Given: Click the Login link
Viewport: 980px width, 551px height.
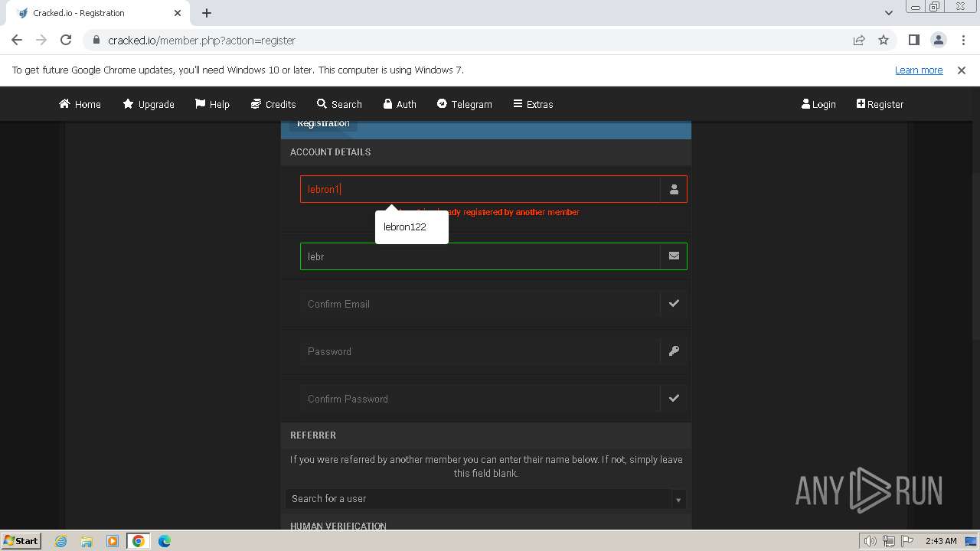Looking at the screenshot, I should tap(818, 104).
